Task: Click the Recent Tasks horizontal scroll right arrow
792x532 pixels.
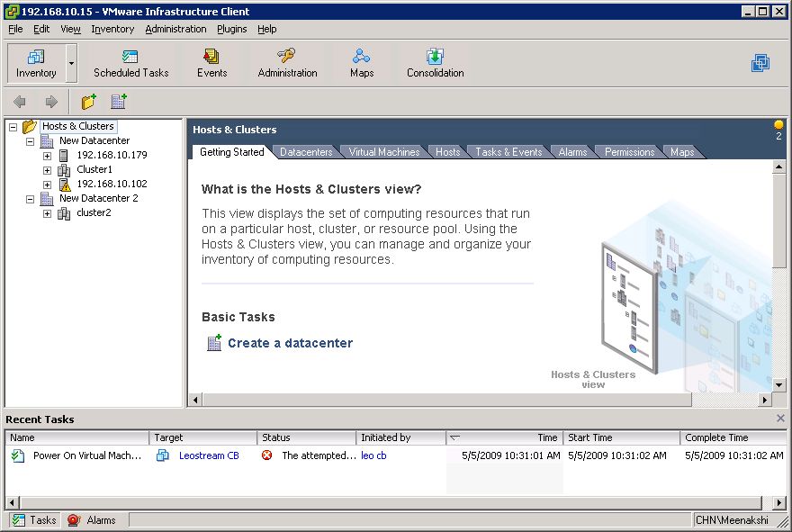Action: (780, 502)
